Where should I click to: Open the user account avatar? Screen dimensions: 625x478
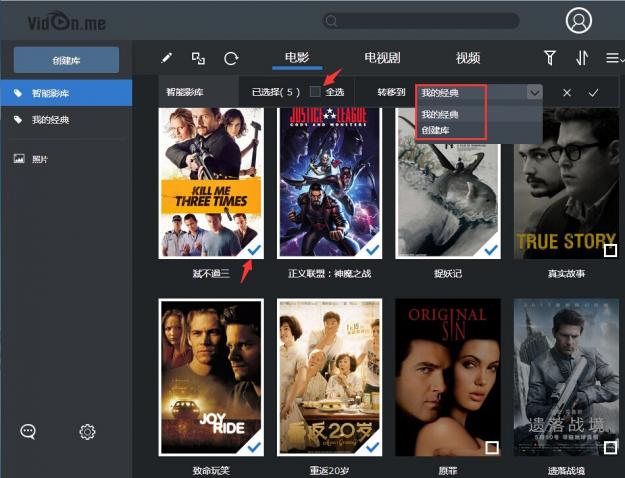pos(578,20)
